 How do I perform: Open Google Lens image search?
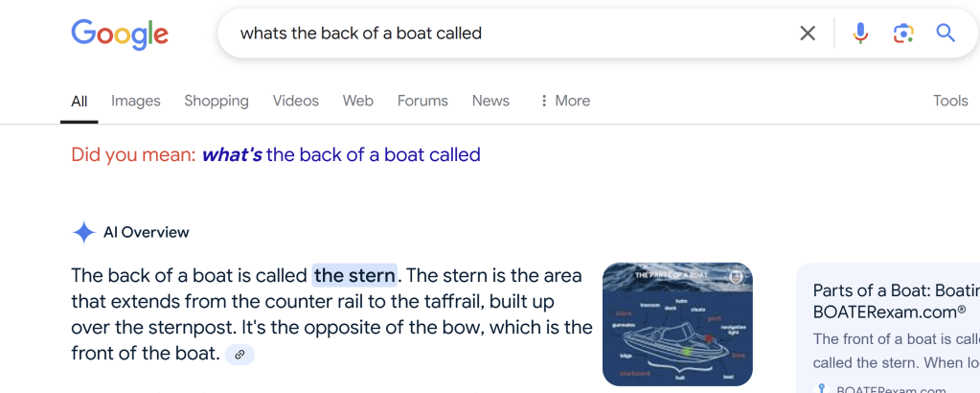tap(902, 34)
